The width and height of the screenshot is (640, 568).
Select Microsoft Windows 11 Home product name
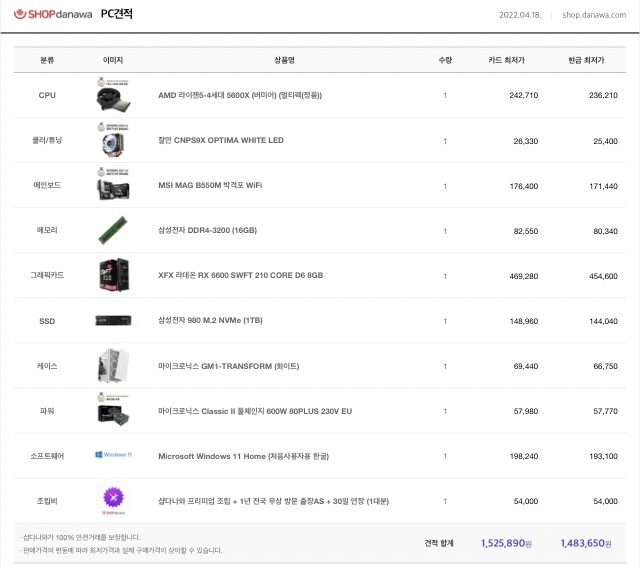coord(244,456)
